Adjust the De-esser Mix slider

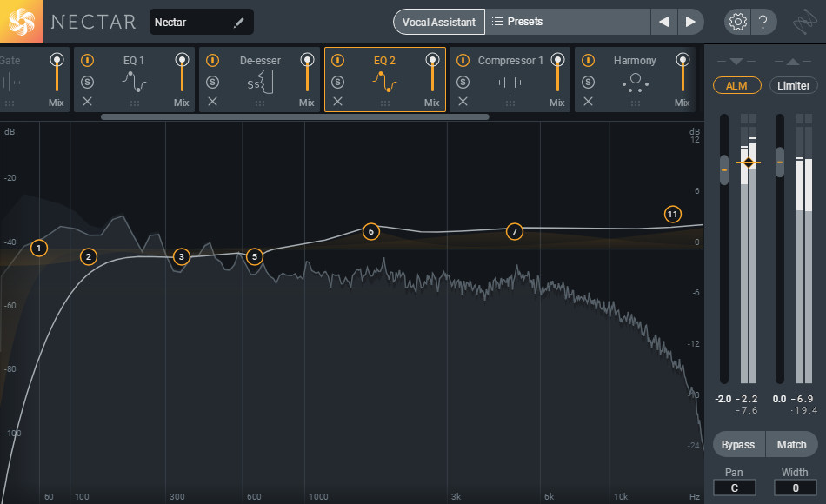coord(307,73)
